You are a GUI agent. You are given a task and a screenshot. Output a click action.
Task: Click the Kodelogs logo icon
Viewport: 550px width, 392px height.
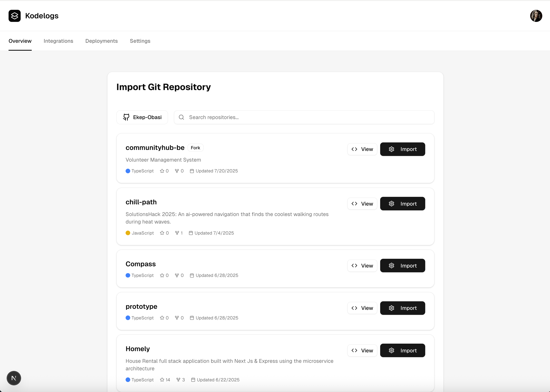[x=14, y=16]
